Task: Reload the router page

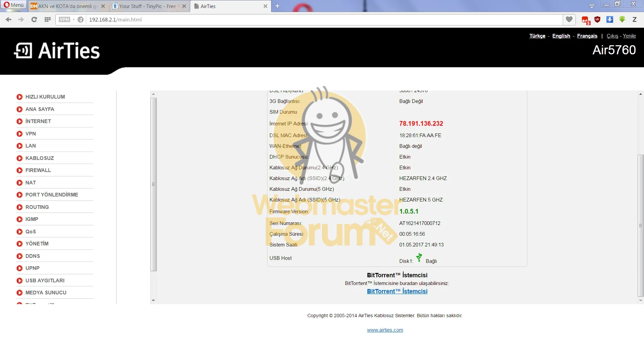Action: pyautogui.click(x=34, y=19)
